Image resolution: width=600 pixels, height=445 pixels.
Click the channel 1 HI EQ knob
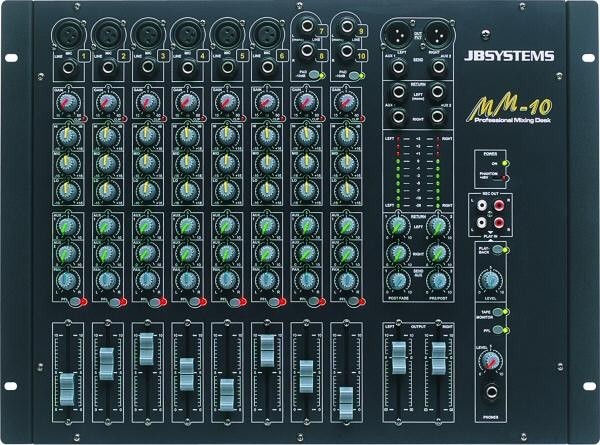click(68, 136)
